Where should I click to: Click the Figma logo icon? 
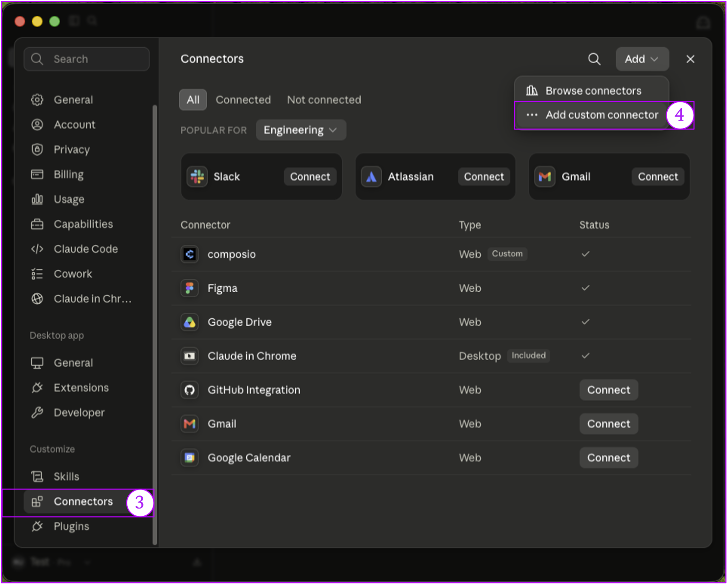pyautogui.click(x=189, y=288)
